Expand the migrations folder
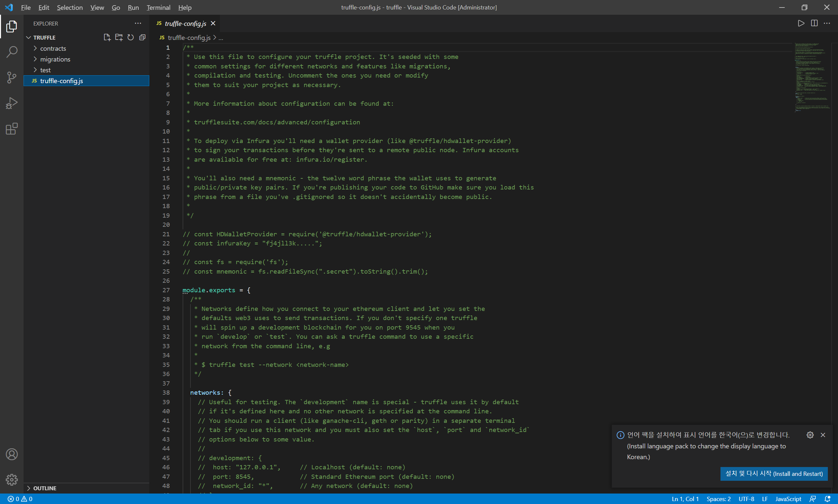838x504 pixels. click(55, 59)
